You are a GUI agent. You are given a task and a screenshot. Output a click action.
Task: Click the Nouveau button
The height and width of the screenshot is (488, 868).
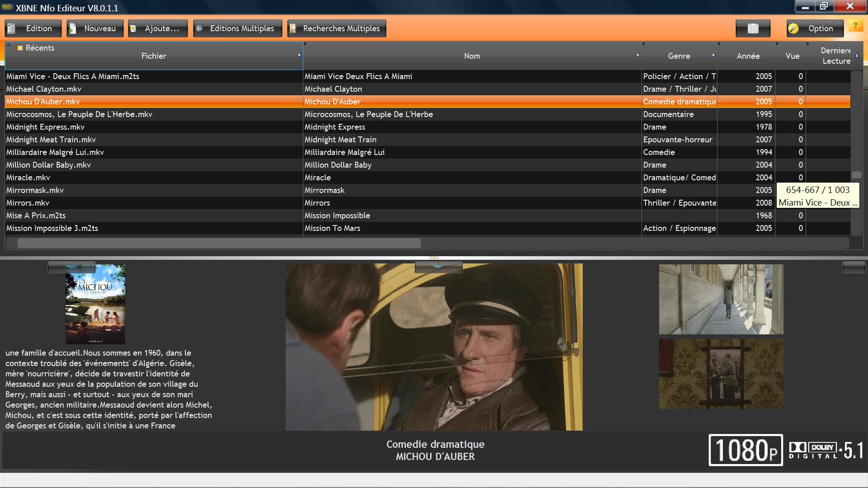95,28
